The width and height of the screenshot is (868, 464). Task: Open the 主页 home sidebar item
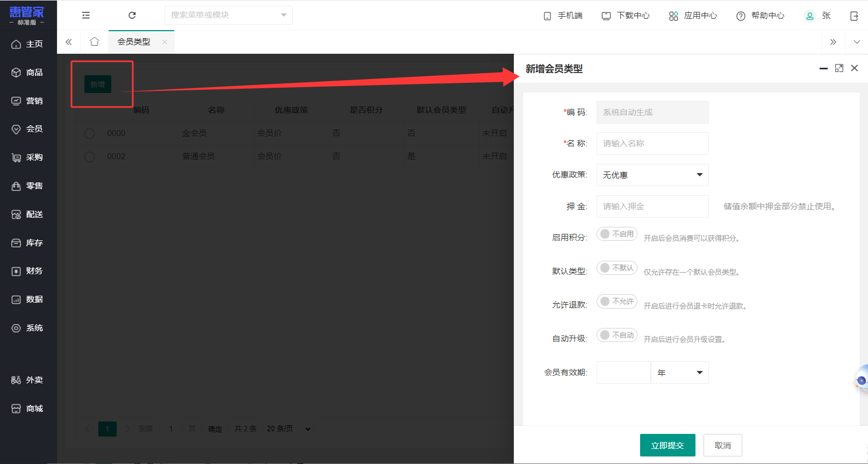coord(28,44)
